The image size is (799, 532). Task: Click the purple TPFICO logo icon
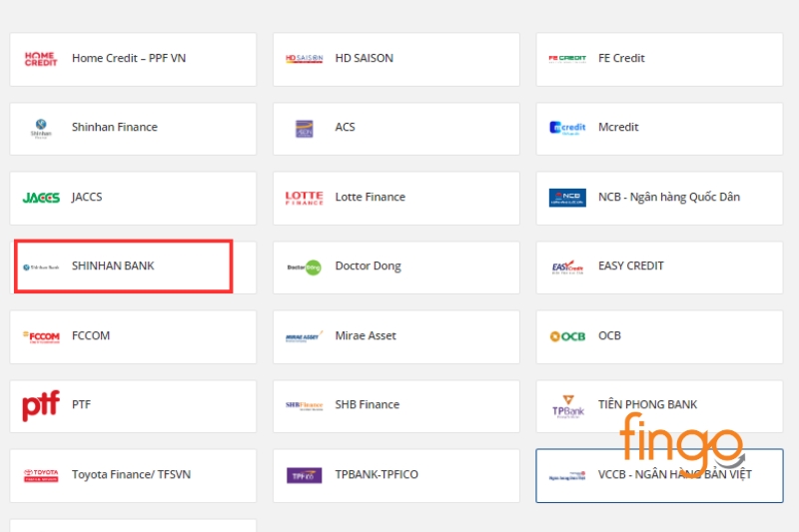(305, 475)
